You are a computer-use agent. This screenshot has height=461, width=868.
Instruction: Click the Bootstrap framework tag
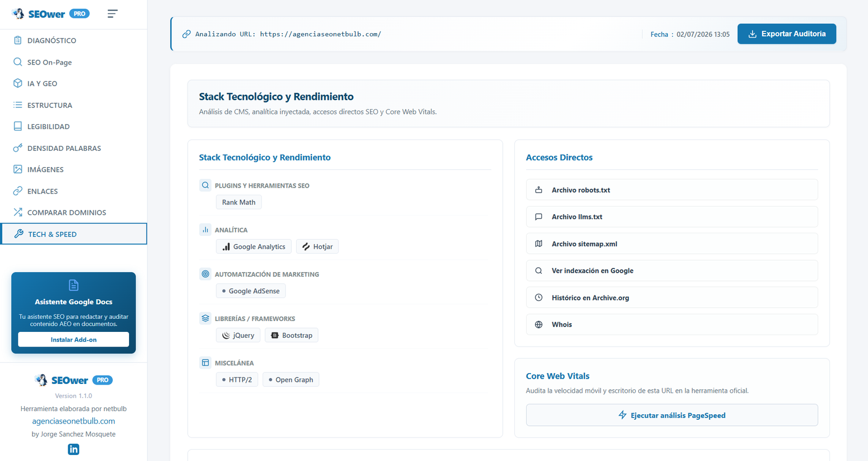tap(292, 335)
